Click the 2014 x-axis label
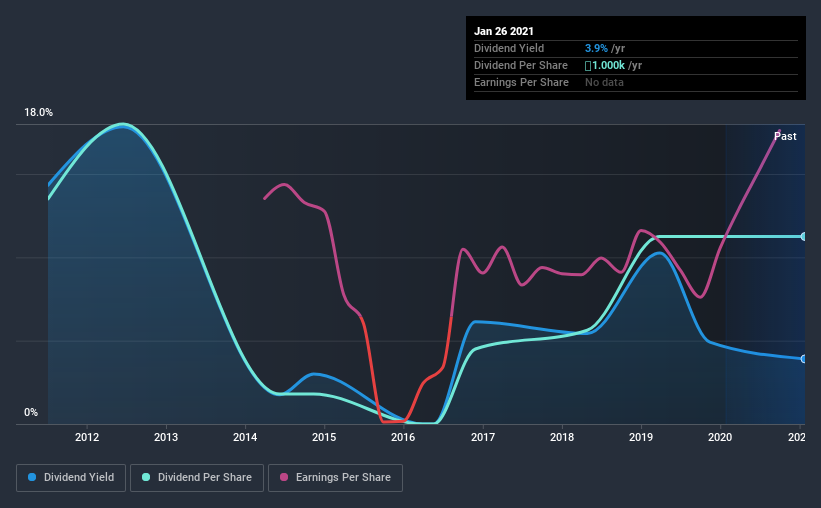821x508 pixels. pyautogui.click(x=245, y=437)
